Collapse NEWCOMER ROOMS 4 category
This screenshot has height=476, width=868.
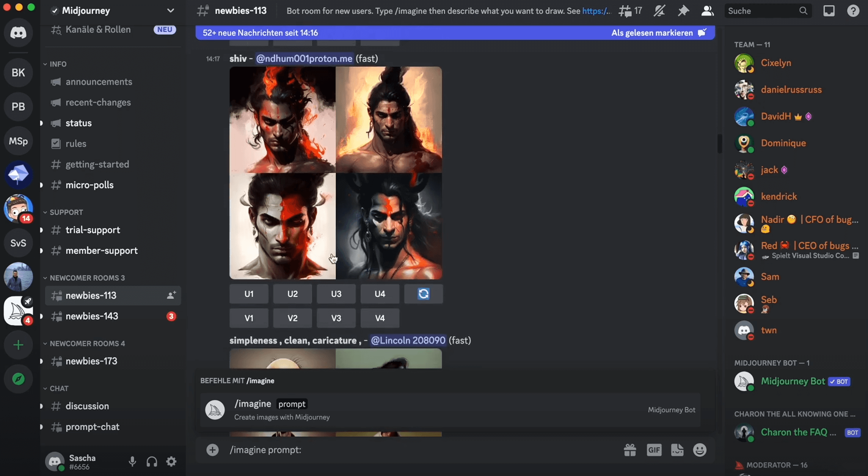(84, 344)
